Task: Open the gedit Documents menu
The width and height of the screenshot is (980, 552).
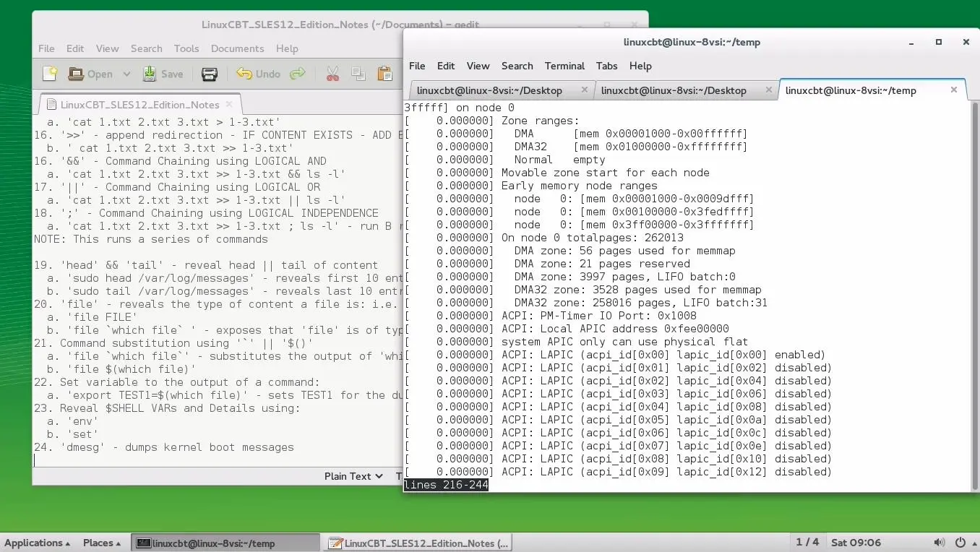Action: 237,48
